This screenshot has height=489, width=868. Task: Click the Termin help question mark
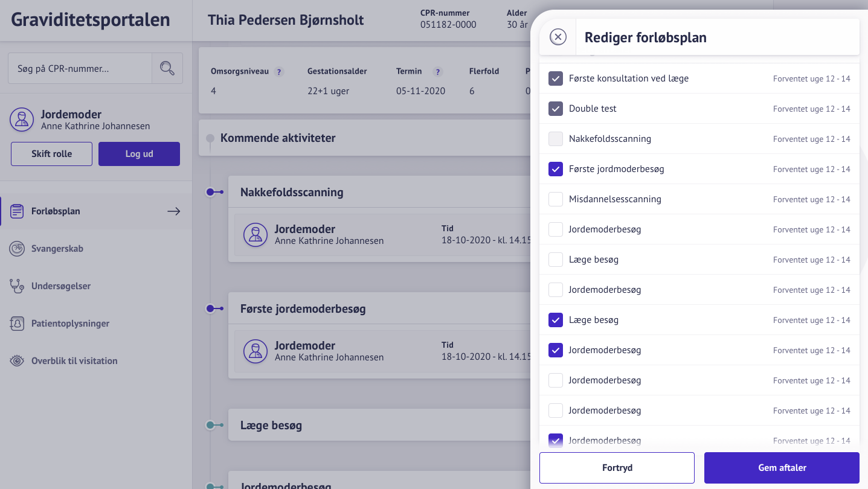[x=437, y=72]
